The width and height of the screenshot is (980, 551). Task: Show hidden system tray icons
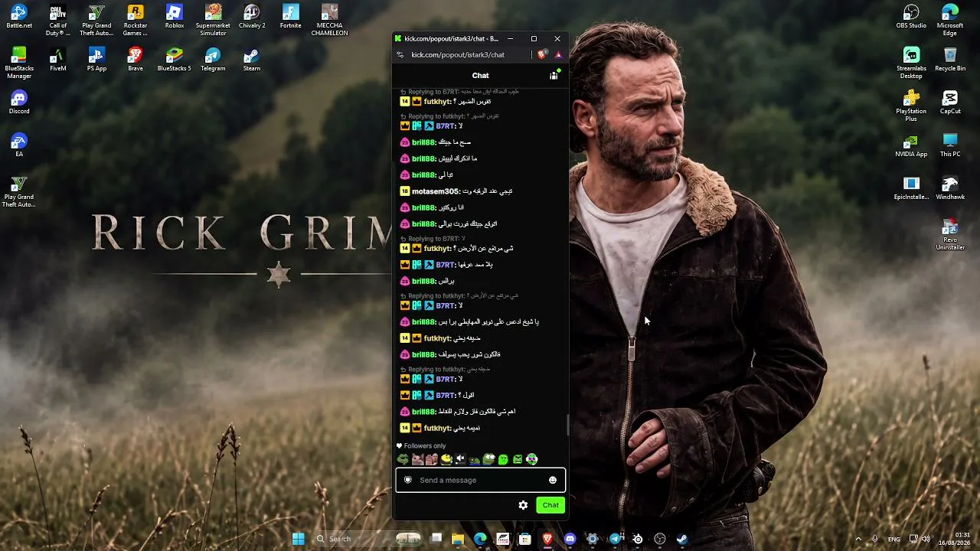point(858,539)
